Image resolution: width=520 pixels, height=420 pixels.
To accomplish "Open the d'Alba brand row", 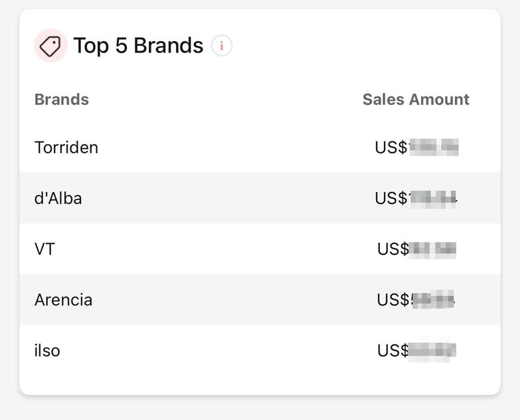I will tap(260, 198).
